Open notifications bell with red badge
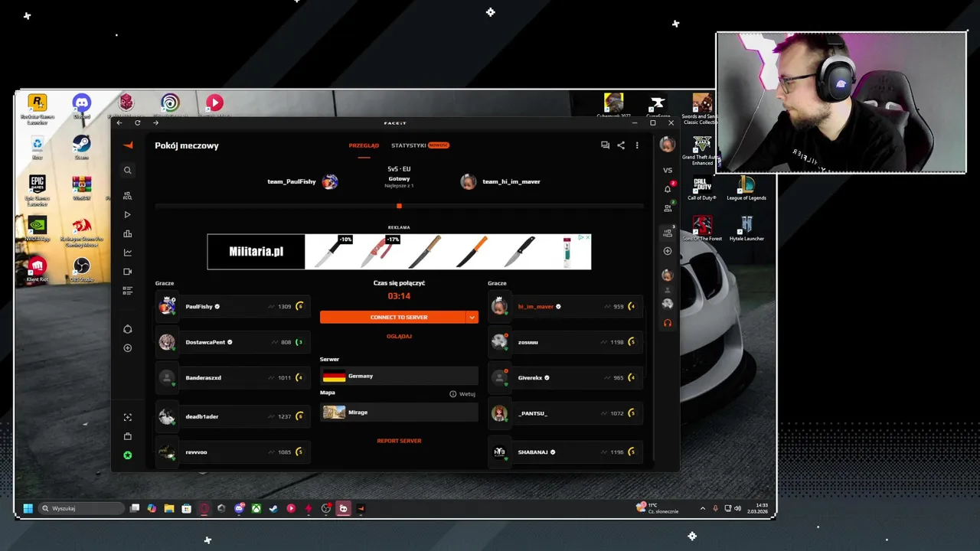 pos(668,188)
